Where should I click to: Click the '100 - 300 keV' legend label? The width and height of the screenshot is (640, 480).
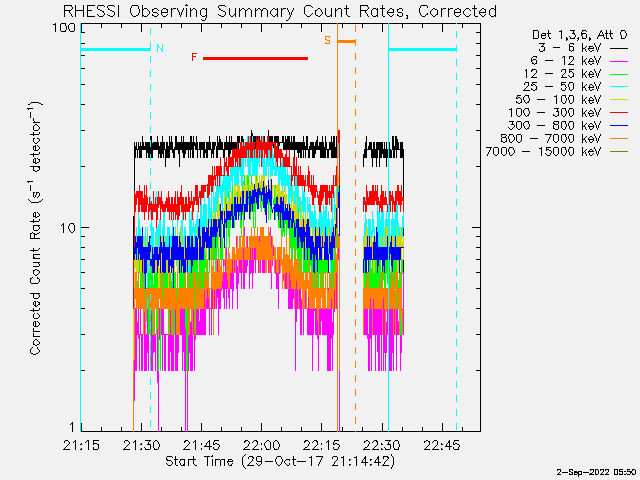click(554, 113)
